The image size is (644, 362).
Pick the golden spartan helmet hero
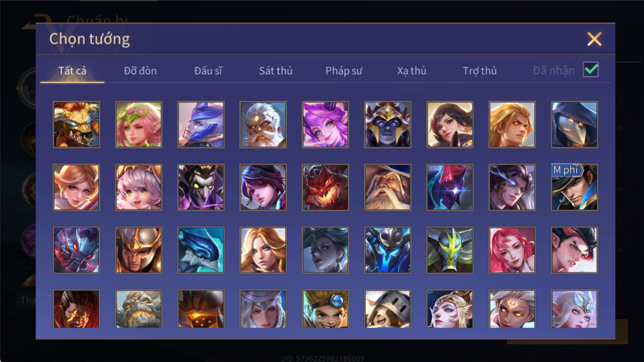click(x=139, y=250)
